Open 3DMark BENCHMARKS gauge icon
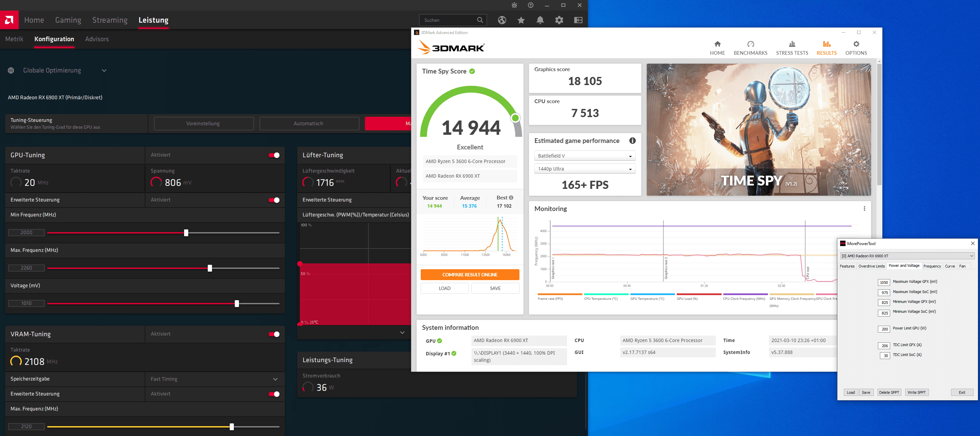The width and height of the screenshot is (980, 436). (750, 44)
